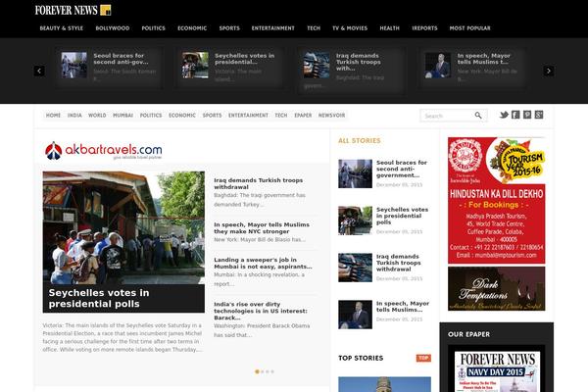The image size is (588, 392).
Task: Click Mayor thumbnail in top carousel
Action: pyautogui.click(x=438, y=65)
